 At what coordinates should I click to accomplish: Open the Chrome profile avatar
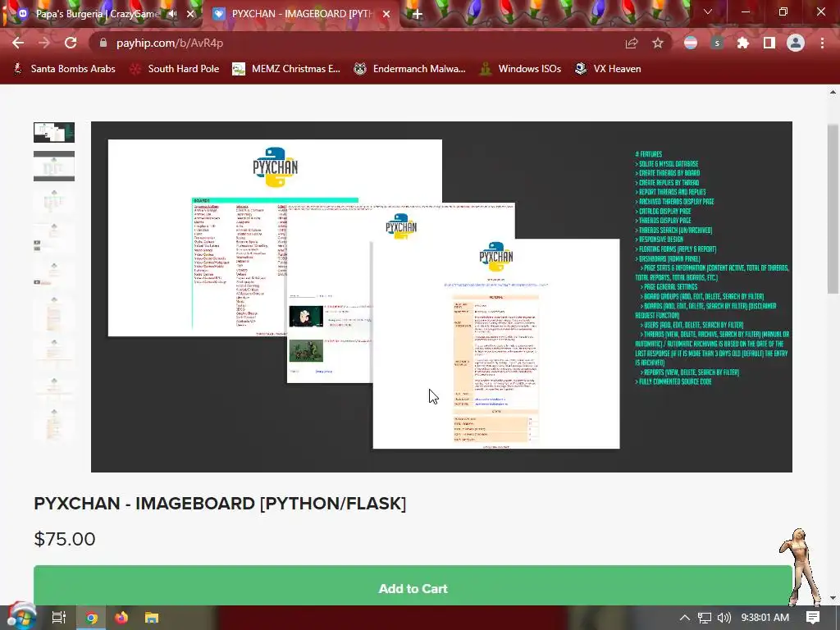coord(796,43)
